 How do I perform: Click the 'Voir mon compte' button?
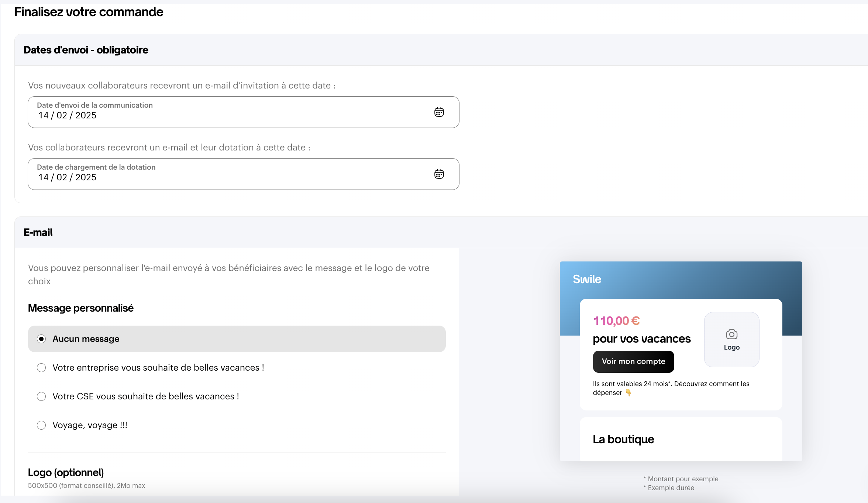point(633,361)
